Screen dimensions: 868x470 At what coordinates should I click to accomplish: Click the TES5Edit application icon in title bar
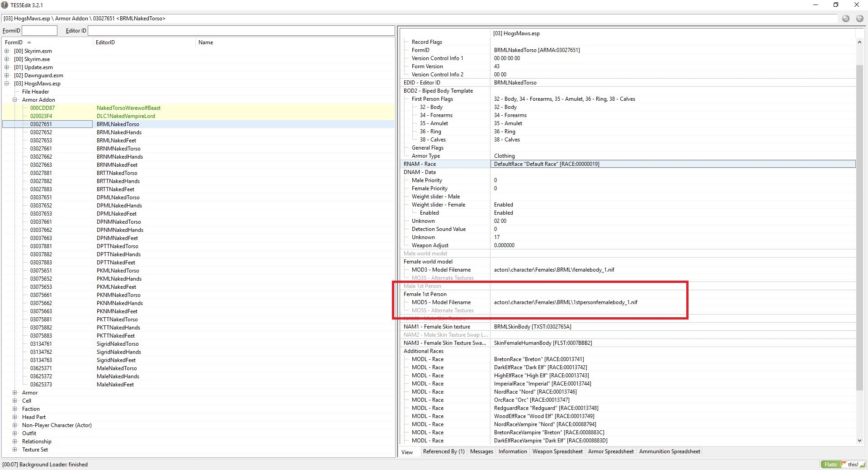[x=5, y=5]
